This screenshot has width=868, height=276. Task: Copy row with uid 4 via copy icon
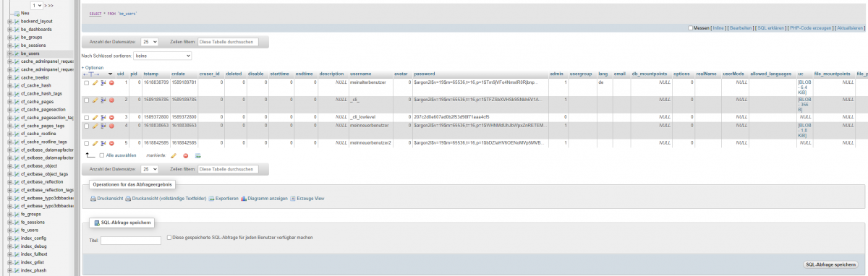103,126
